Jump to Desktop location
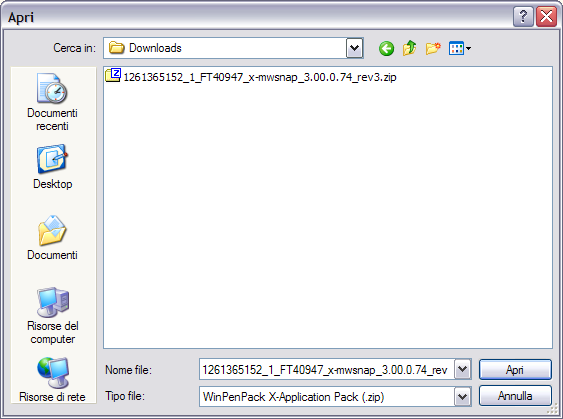 click(x=52, y=167)
